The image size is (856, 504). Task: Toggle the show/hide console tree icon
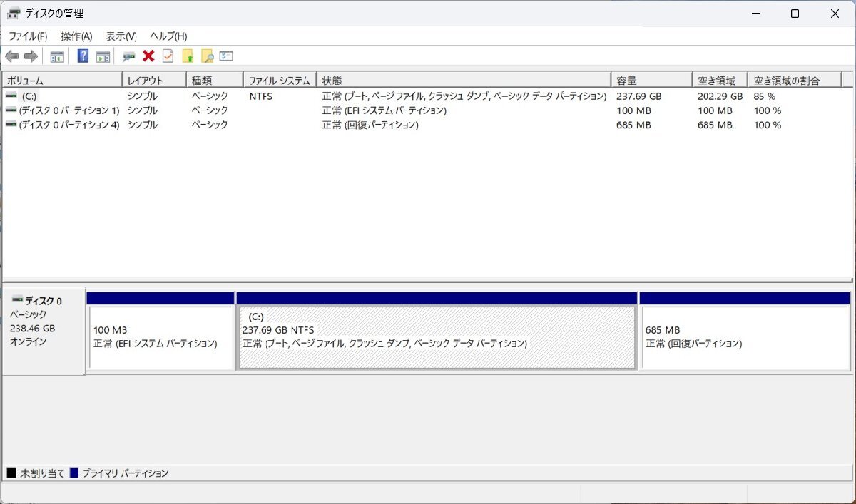tap(57, 56)
